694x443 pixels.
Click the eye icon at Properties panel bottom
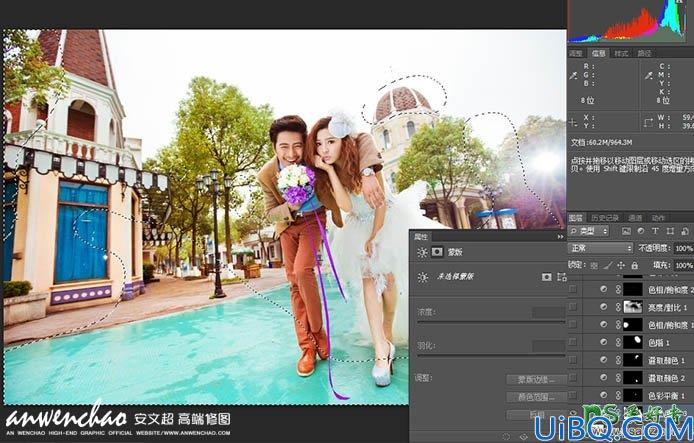(523, 437)
